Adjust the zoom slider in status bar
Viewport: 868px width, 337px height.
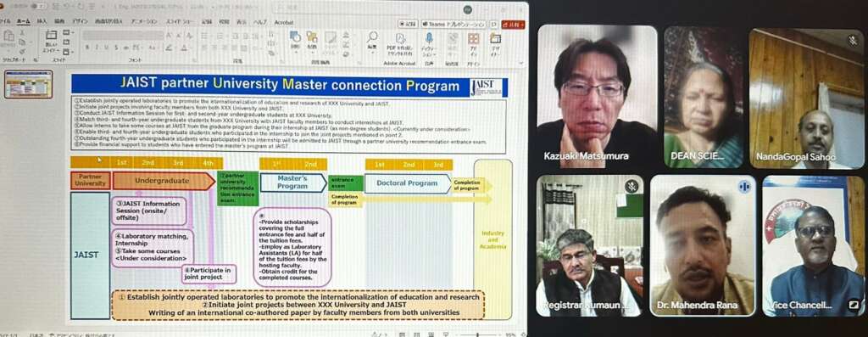tap(479, 334)
